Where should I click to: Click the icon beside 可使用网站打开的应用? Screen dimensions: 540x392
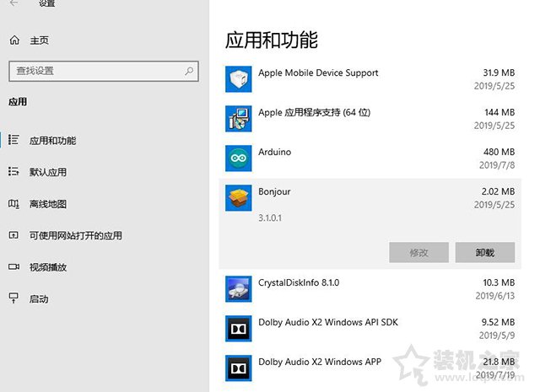click(13, 235)
